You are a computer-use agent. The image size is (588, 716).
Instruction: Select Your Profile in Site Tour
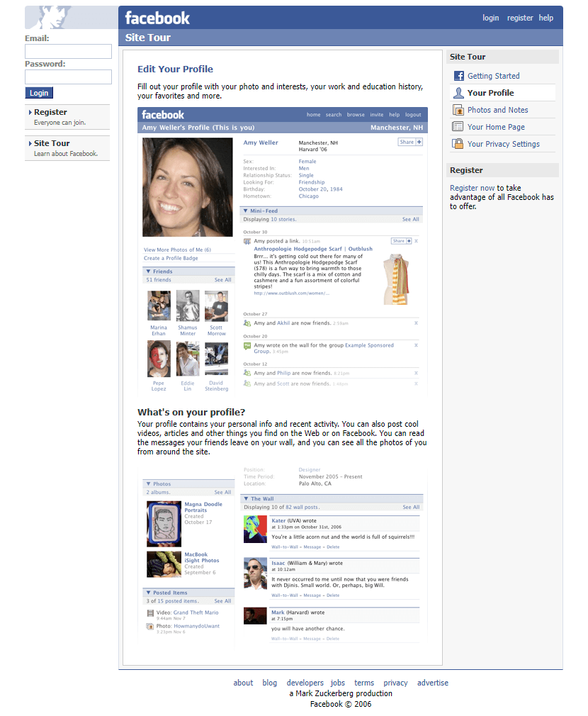(490, 93)
